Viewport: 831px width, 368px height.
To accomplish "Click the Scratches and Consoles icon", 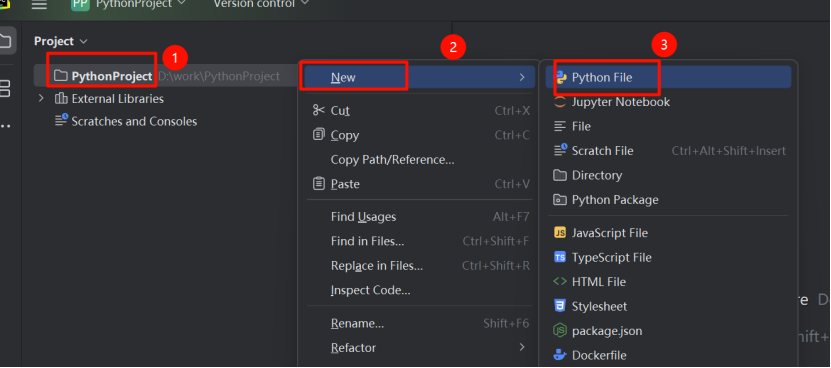I will pyautogui.click(x=61, y=120).
